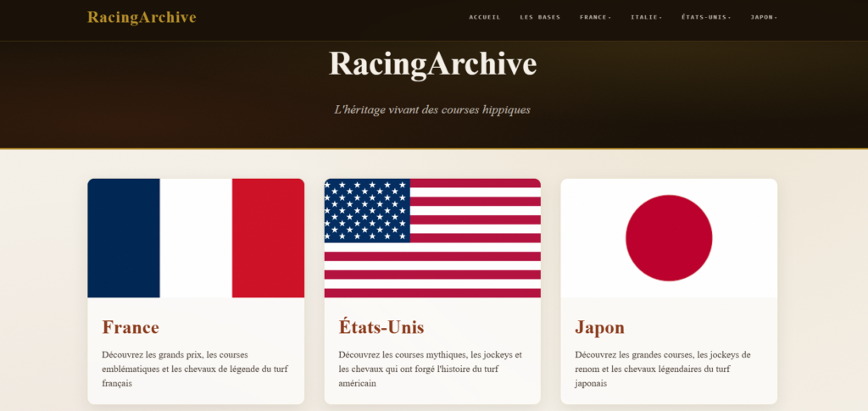This screenshot has height=411, width=868.
Task: Expand the Italie dropdown menu
Action: pos(646,18)
